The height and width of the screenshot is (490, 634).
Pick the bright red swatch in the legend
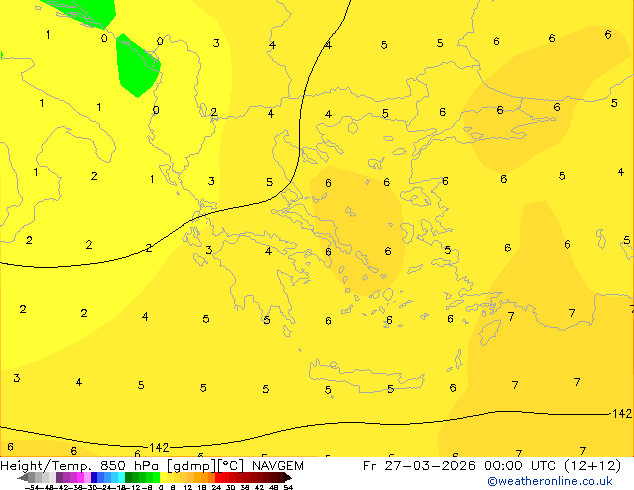click(218, 477)
